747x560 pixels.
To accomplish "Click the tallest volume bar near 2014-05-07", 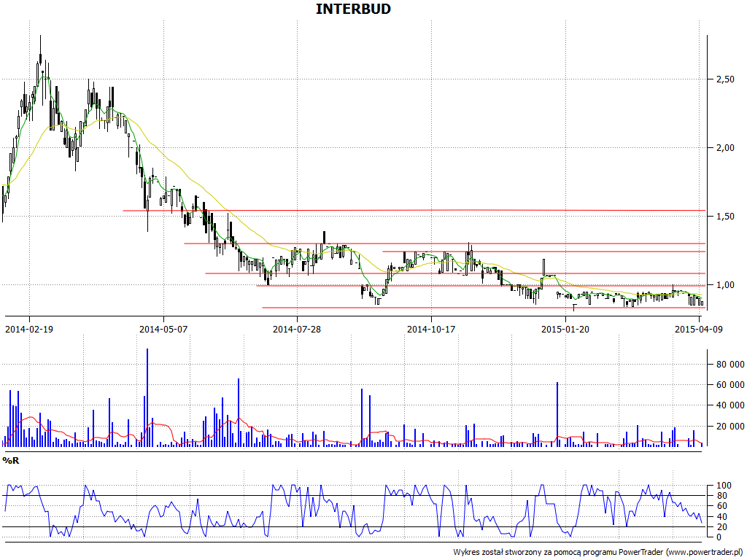I will [x=147, y=397].
